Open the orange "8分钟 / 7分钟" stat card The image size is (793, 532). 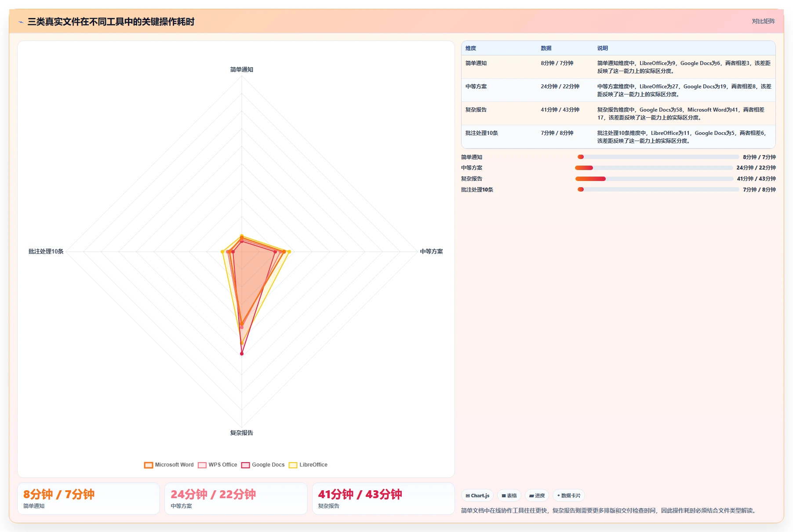point(88,499)
